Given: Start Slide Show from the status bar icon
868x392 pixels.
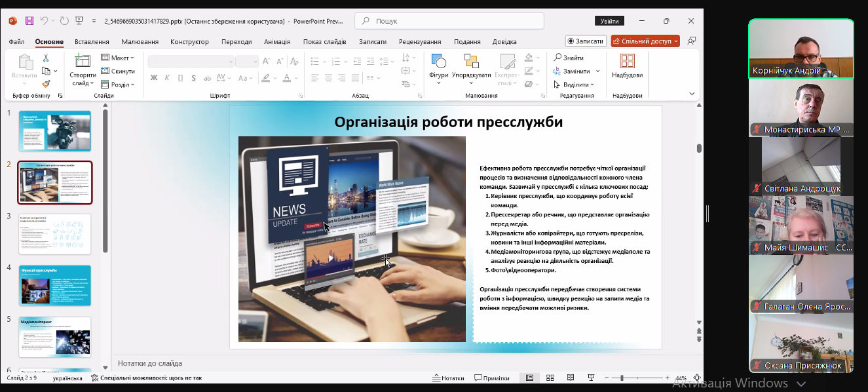Looking at the screenshot, I should coord(591,378).
